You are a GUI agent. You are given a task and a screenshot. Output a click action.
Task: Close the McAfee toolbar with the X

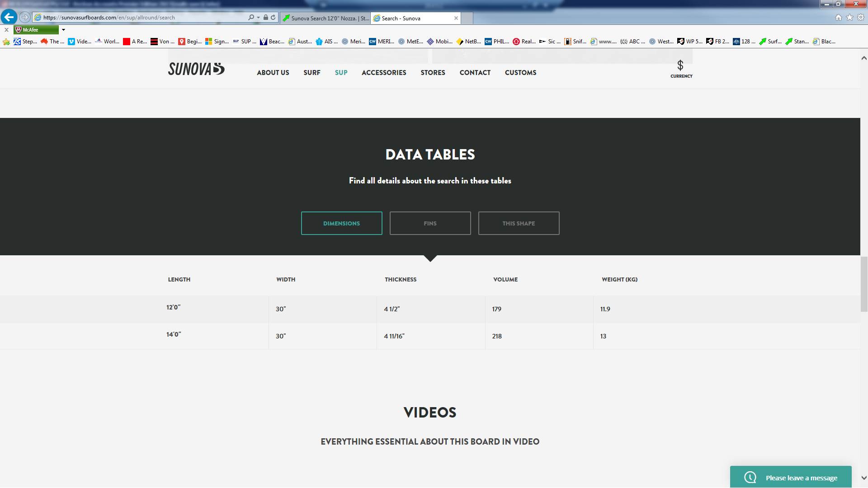(x=6, y=30)
